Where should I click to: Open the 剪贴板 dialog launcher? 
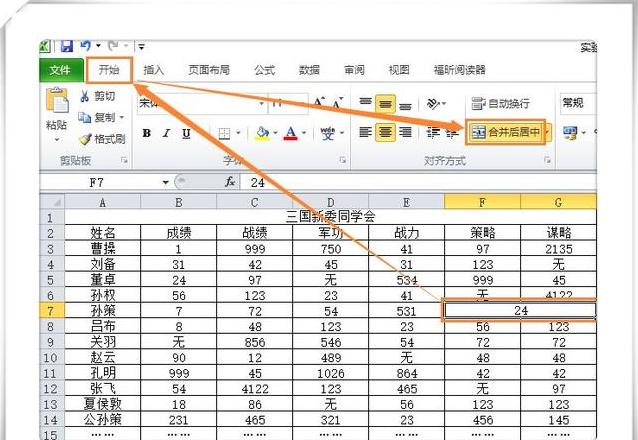pos(124,161)
